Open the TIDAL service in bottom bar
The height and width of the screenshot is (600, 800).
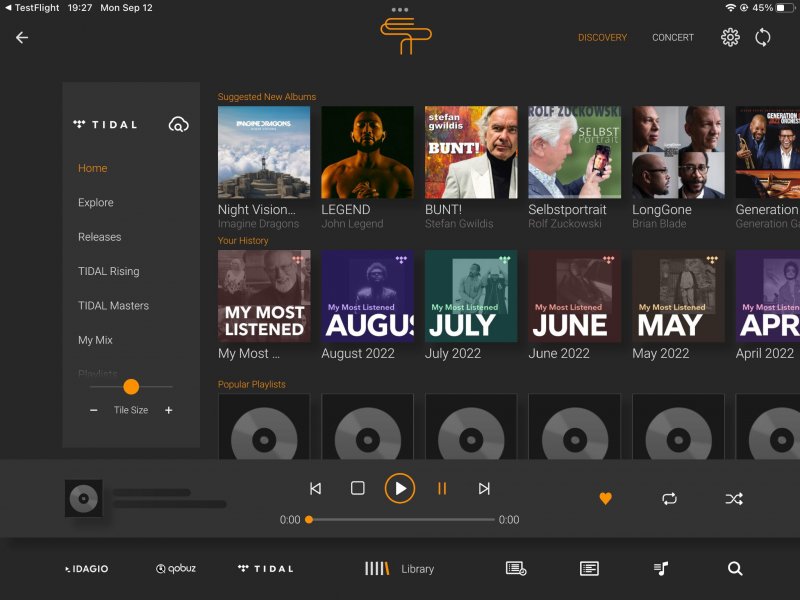pos(265,568)
